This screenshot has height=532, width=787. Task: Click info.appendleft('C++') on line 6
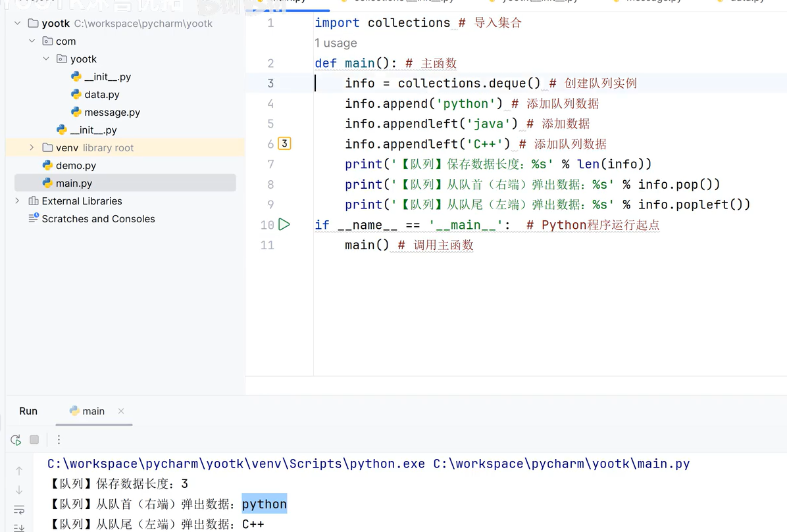428,145
